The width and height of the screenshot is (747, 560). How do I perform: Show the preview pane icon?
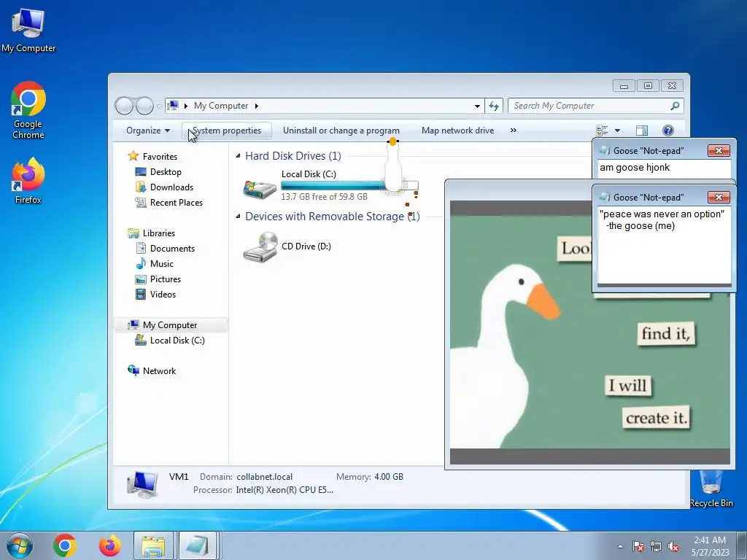(642, 131)
